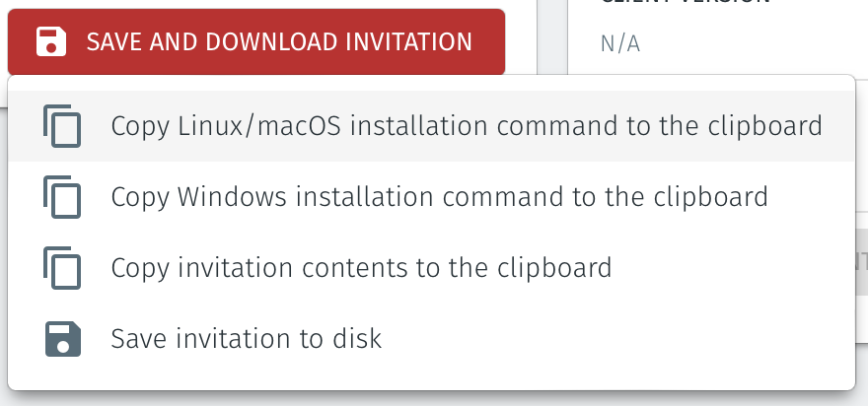Viewport: 868px width, 406px height.
Task: Collapse the Save and Download Invitation dropdown menu
Action: (255, 42)
